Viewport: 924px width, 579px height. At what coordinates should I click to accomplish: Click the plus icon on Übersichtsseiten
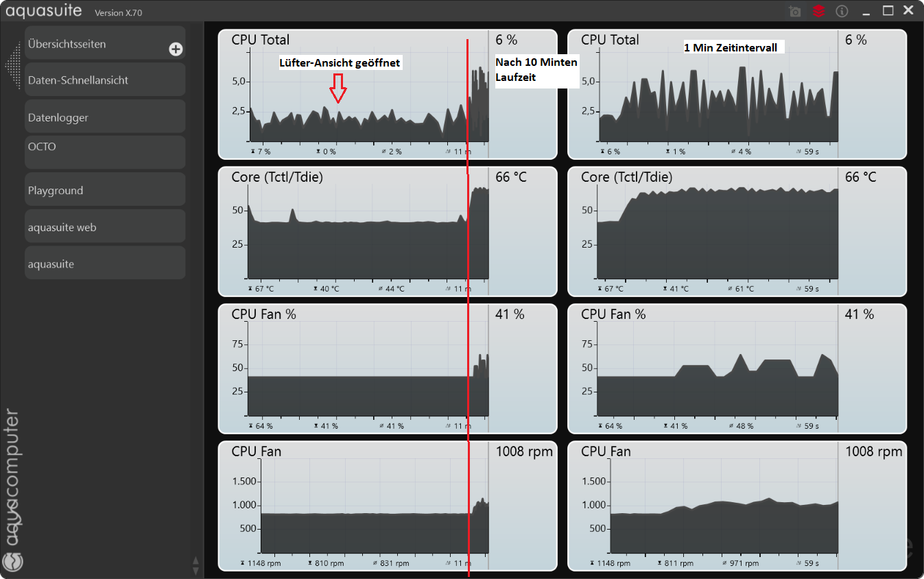(x=176, y=49)
